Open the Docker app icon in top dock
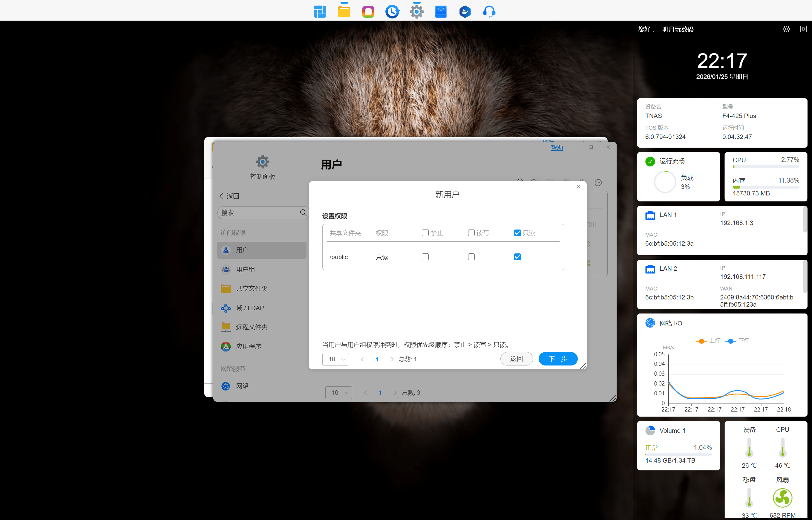Image resolution: width=812 pixels, height=520 pixels. pyautogui.click(x=465, y=12)
